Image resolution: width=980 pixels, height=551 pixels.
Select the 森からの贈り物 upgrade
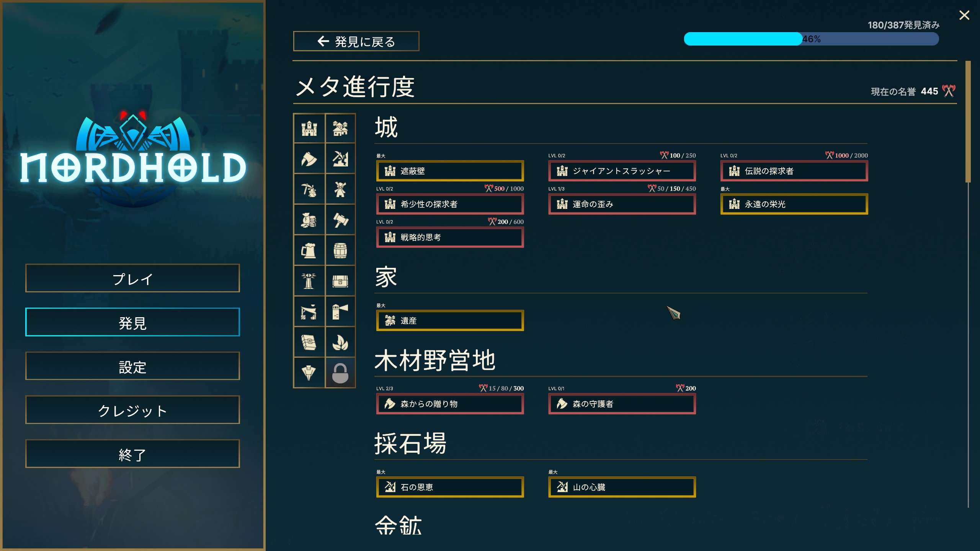(450, 404)
